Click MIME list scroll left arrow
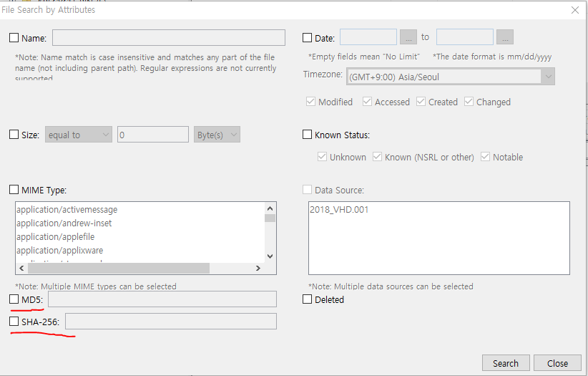The height and width of the screenshot is (376, 588). 21,268
